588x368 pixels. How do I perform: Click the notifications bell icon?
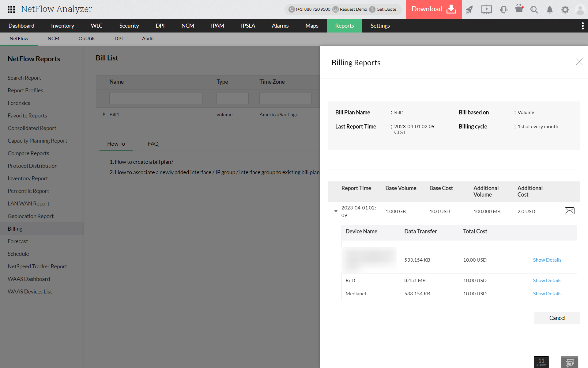tap(550, 10)
